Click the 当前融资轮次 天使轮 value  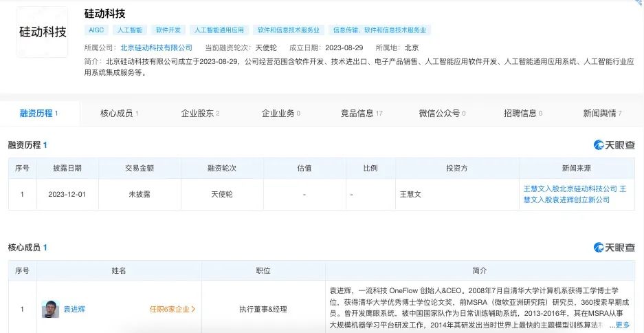(x=266, y=47)
